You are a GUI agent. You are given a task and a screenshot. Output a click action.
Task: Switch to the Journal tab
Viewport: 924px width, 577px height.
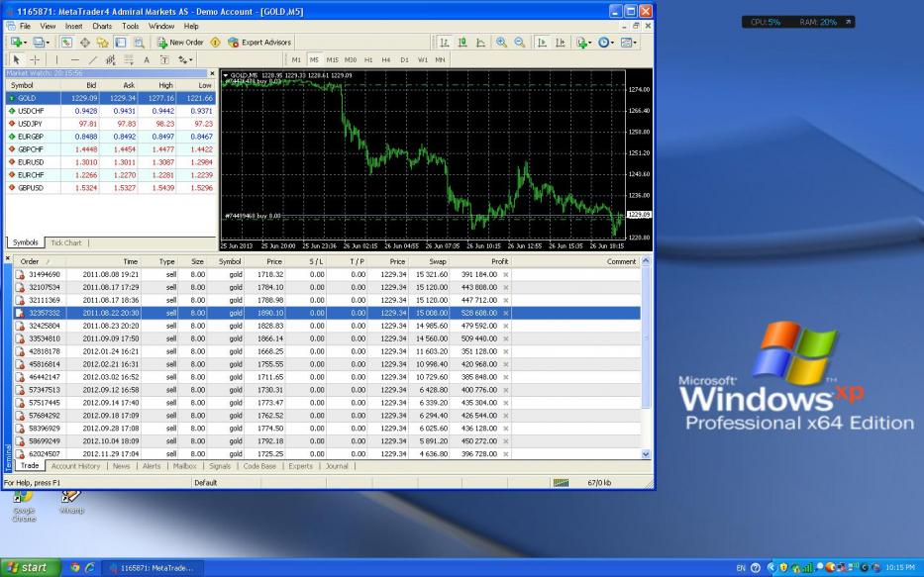[x=337, y=466]
